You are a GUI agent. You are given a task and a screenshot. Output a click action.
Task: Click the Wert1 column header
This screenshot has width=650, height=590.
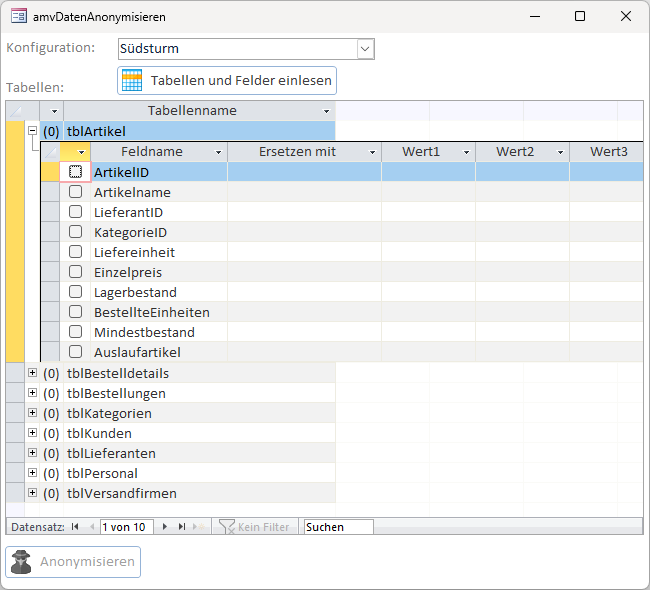[x=422, y=152]
